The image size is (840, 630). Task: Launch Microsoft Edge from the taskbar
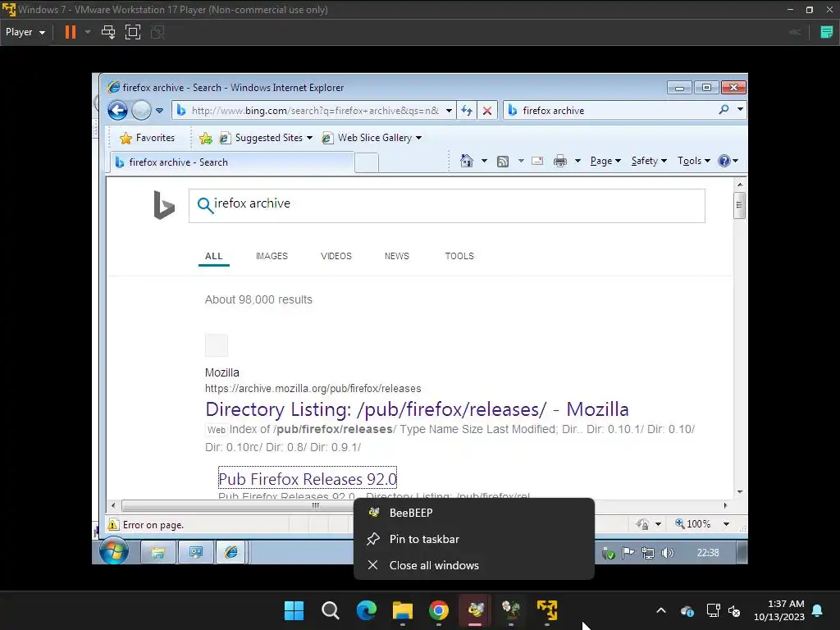[x=367, y=610]
